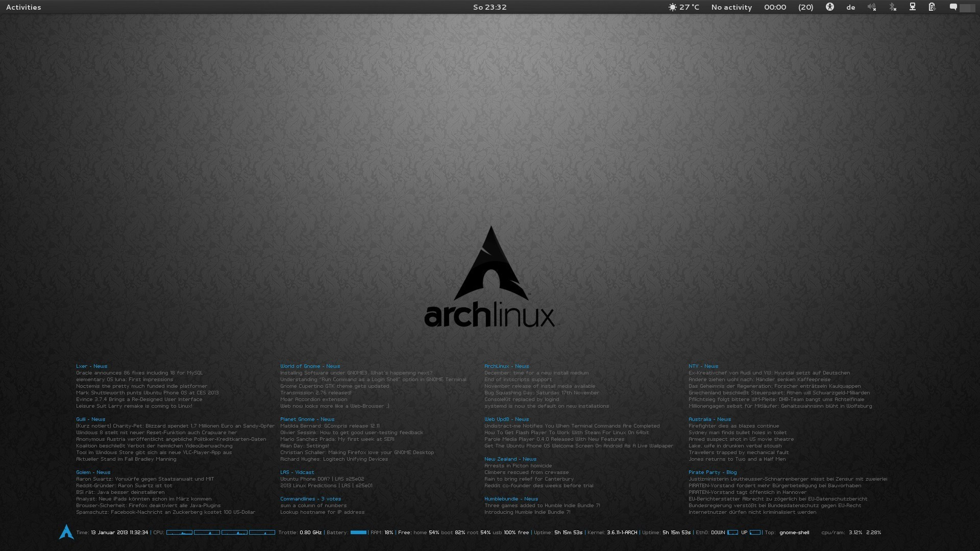Click the 'World of Gnome - News' heading
This screenshot has width=980, height=551.
310,366
